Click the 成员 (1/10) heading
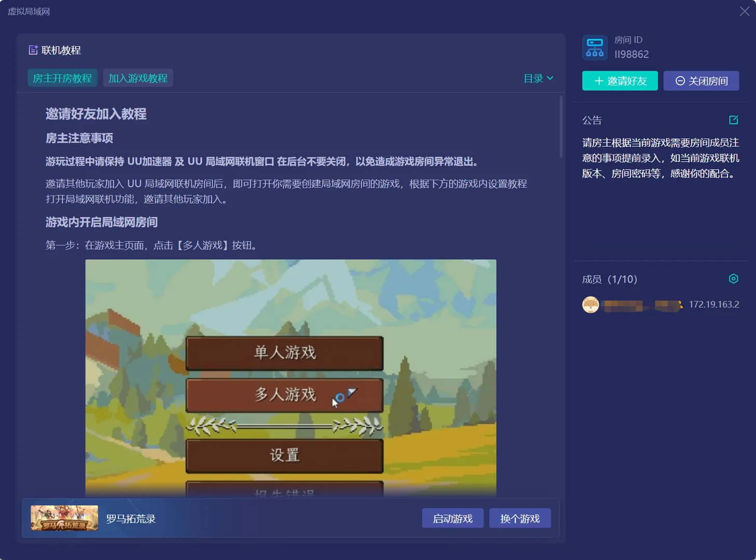756x560 pixels. pyautogui.click(x=610, y=279)
